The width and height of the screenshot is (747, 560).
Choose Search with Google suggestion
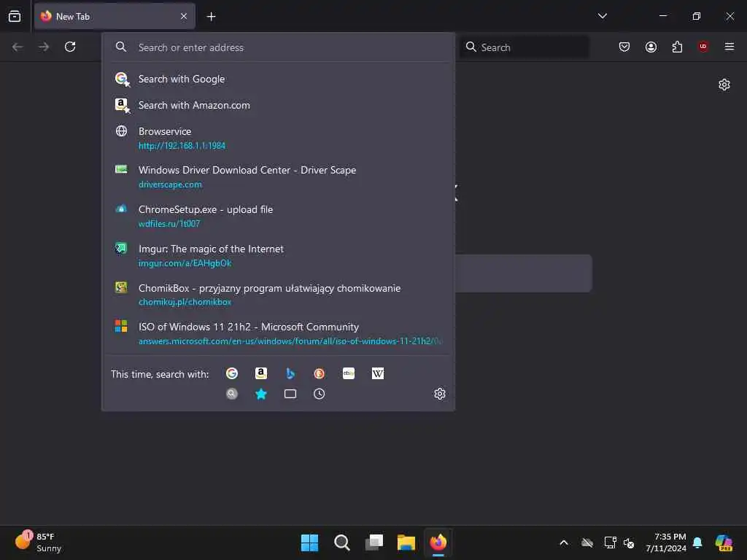(278, 79)
